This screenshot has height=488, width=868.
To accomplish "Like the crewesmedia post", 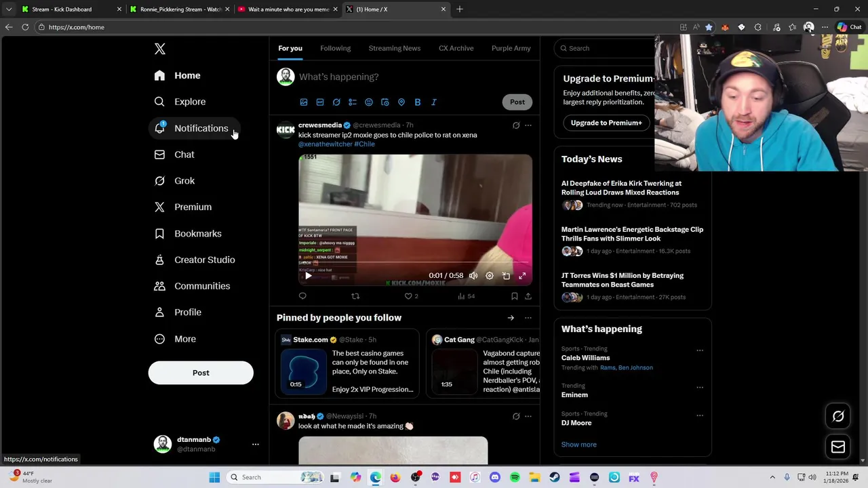I will pyautogui.click(x=411, y=296).
